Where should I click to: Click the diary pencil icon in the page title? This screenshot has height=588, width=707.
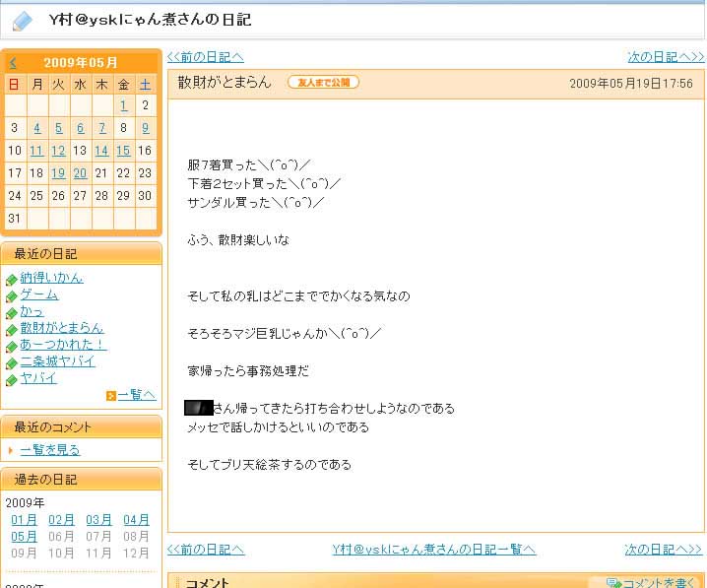coord(22,21)
